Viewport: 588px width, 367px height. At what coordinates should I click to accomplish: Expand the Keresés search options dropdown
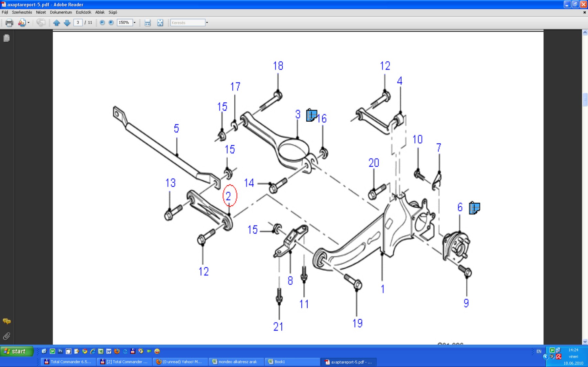click(207, 23)
